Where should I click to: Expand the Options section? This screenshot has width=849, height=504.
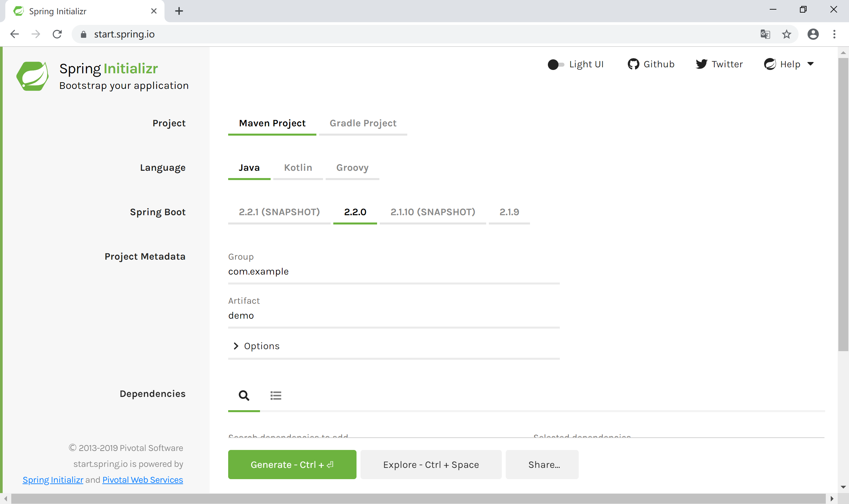256,346
